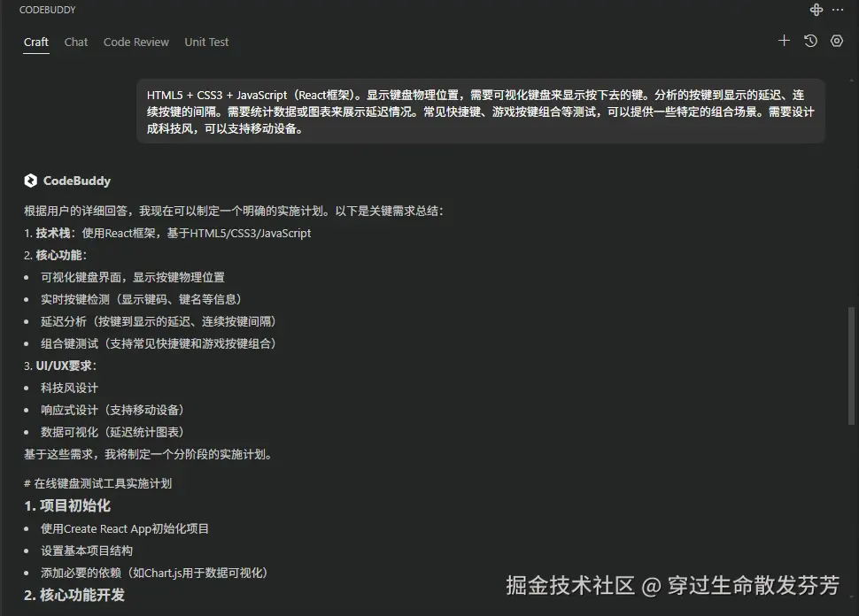The height and width of the screenshot is (616, 859).
Task: Select the active Craft tab
Action: coord(35,42)
